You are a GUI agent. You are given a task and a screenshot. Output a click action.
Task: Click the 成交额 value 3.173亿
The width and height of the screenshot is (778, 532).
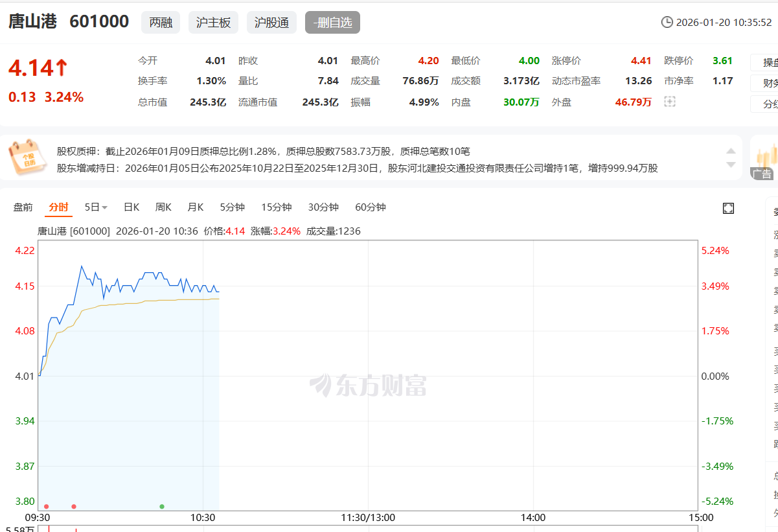pos(521,81)
